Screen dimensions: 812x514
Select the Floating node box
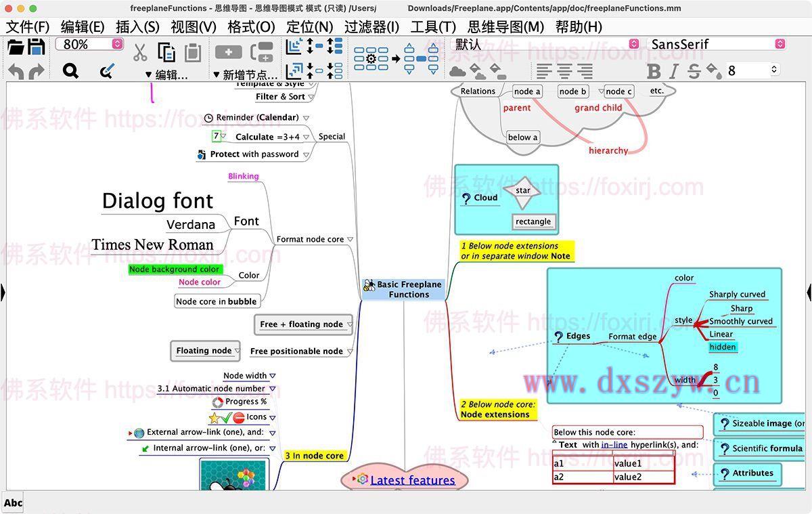click(204, 351)
